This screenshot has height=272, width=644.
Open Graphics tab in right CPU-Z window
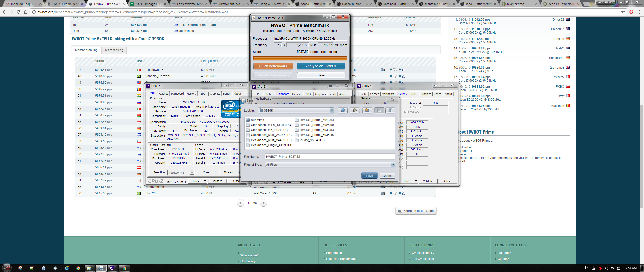426,94
